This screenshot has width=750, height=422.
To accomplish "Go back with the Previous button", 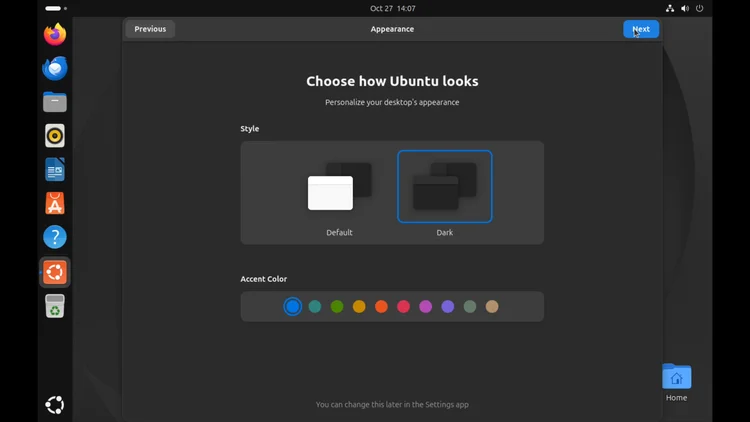I will tap(150, 29).
